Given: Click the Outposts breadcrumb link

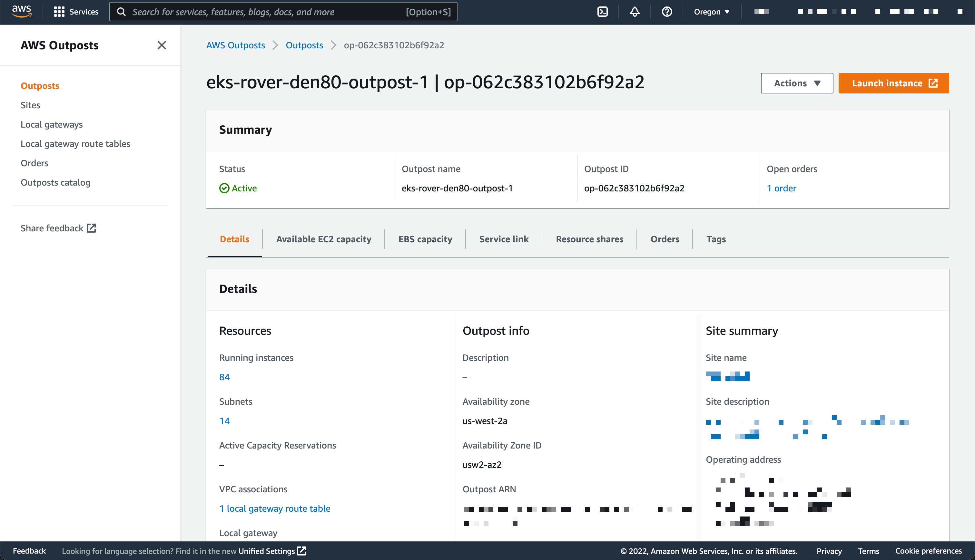Looking at the screenshot, I should [304, 45].
